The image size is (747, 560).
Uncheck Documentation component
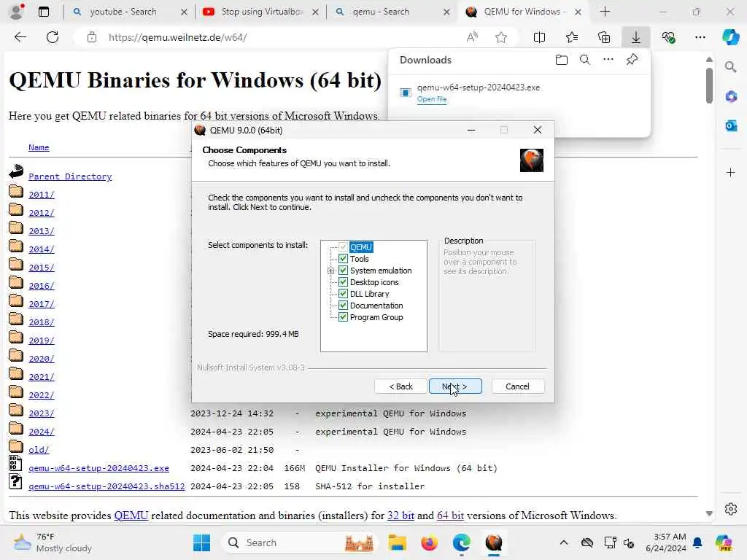coord(343,306)
